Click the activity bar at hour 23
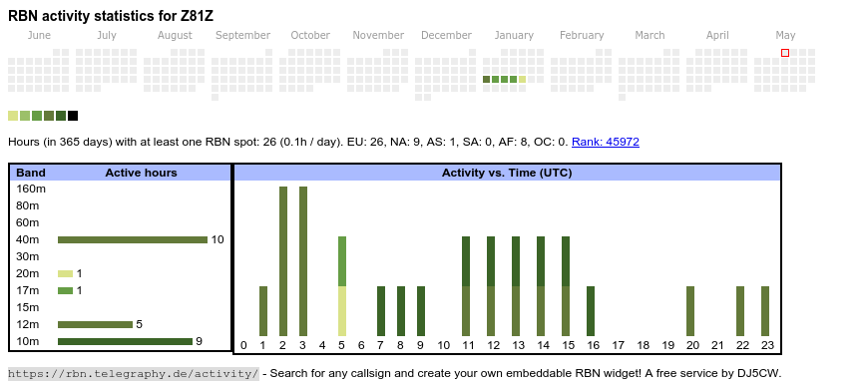 (765, 311)
